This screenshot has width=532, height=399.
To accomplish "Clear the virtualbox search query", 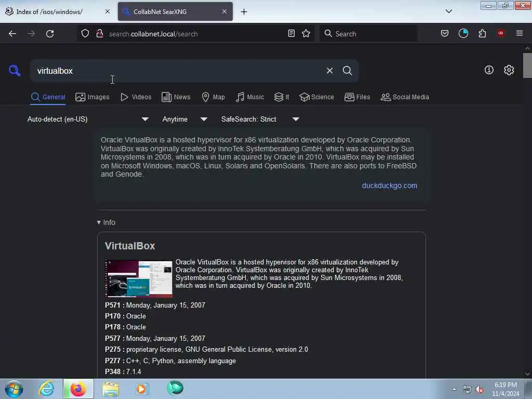I will point(329,71).
